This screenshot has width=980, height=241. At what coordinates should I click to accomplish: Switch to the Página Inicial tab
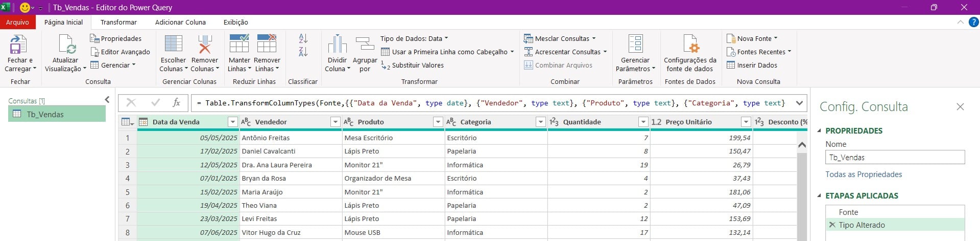click(63, 22)
